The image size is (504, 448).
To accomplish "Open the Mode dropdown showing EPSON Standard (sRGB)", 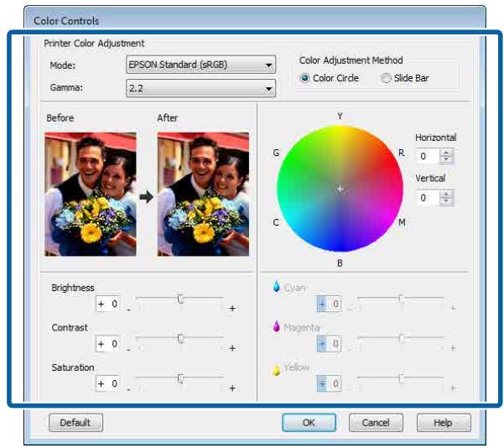I will pyautogui.click(x=200, y=65).
